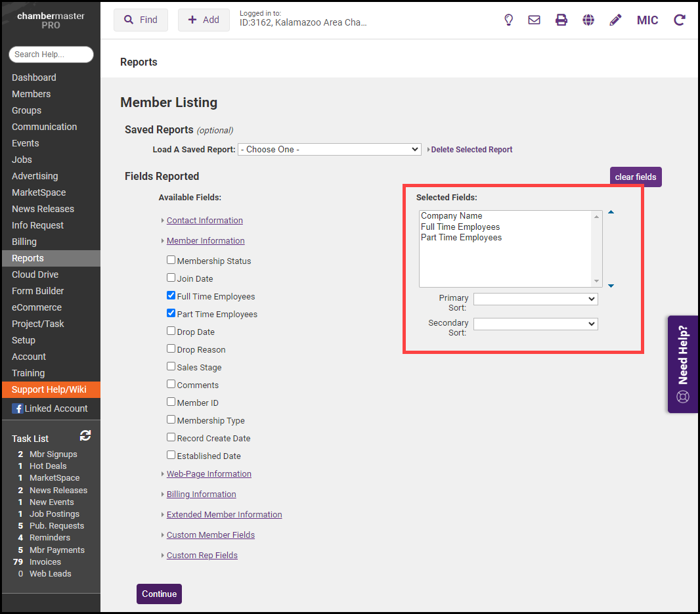Viewport: 700px width, 614px height.
Task: Uncheck the Full Time Employees checkbox
Action: [x=171, y=296]
